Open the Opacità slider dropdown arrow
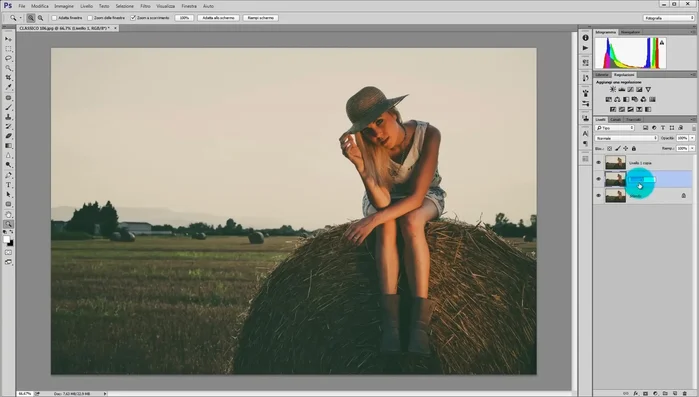This screenshot has height=397, width=699. point(692,138)
